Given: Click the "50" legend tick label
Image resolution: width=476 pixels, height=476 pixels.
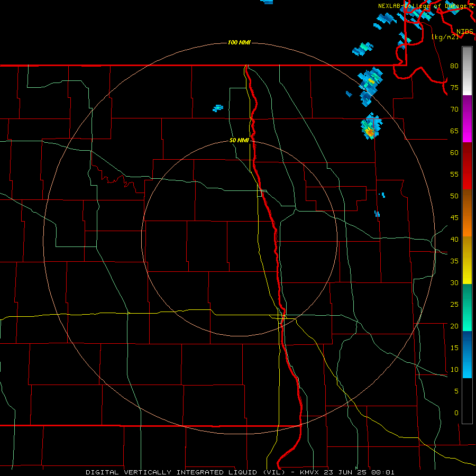Looking at the screenshot, I should pos(454,196).
